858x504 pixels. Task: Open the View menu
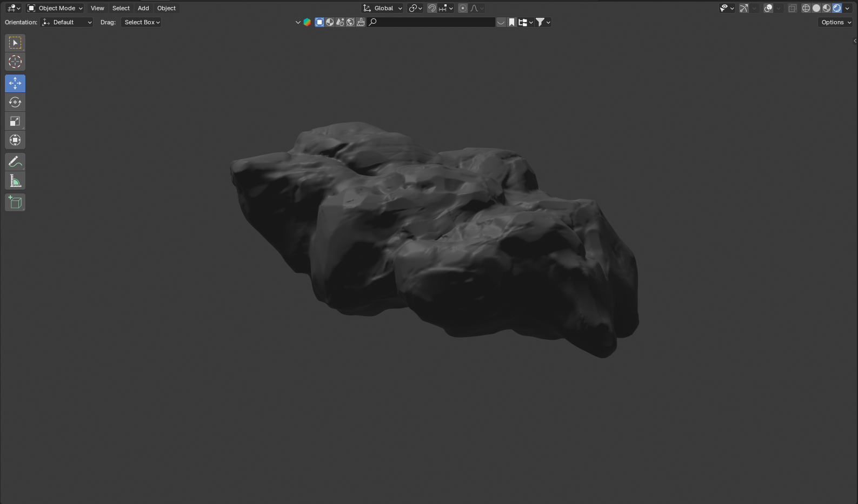pos(97,8)
